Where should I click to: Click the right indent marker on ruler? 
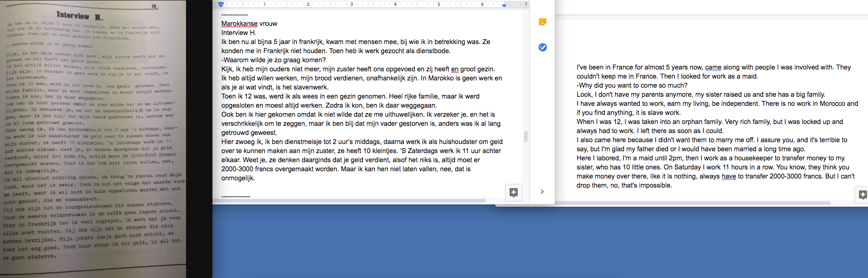pyautogui.click(x=504, y=5)
